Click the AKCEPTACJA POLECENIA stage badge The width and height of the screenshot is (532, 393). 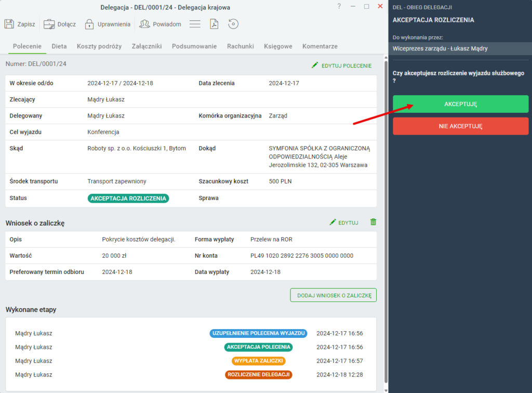tap(258, 347)
